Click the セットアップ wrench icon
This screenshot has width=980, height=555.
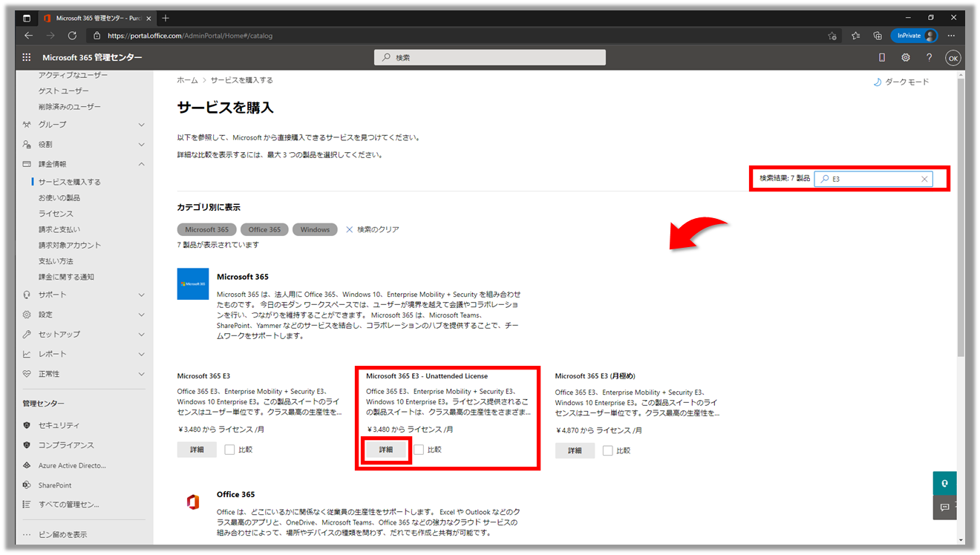(27, 335)
